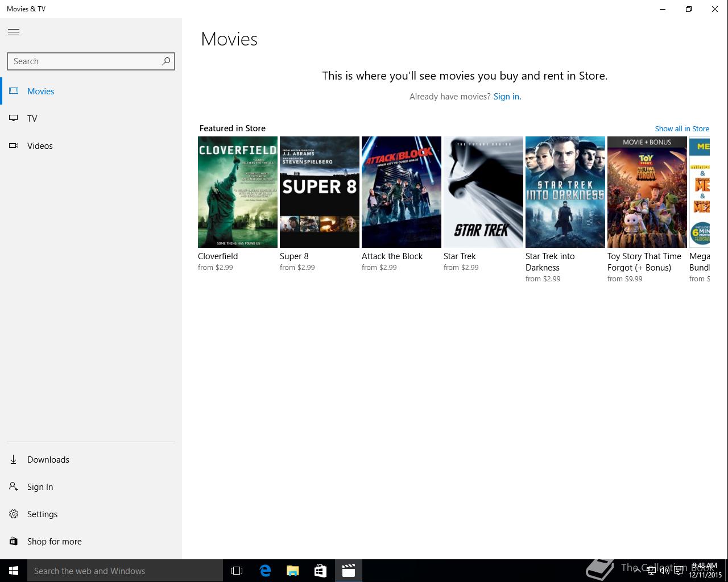Select the Movies filmstrip icon in the sidebar
This screenshot has height=582, width=728.
click(x=14, y=91)
